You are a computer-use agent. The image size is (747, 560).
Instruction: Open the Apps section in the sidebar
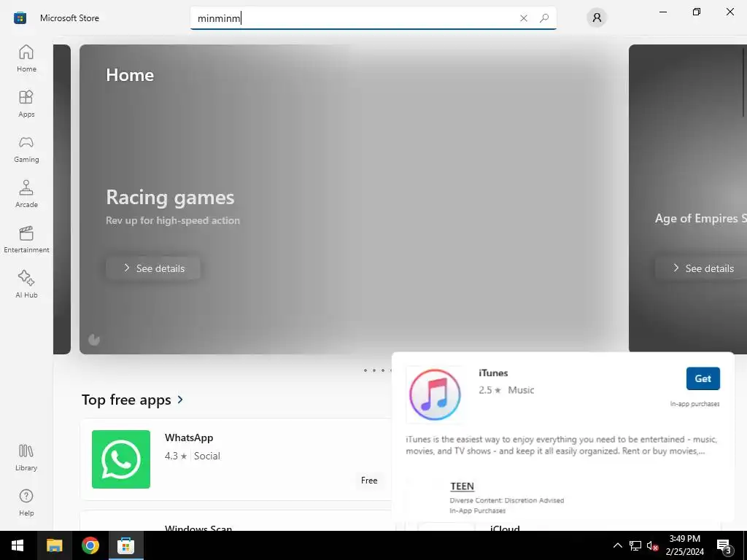(x=26, y=104)
